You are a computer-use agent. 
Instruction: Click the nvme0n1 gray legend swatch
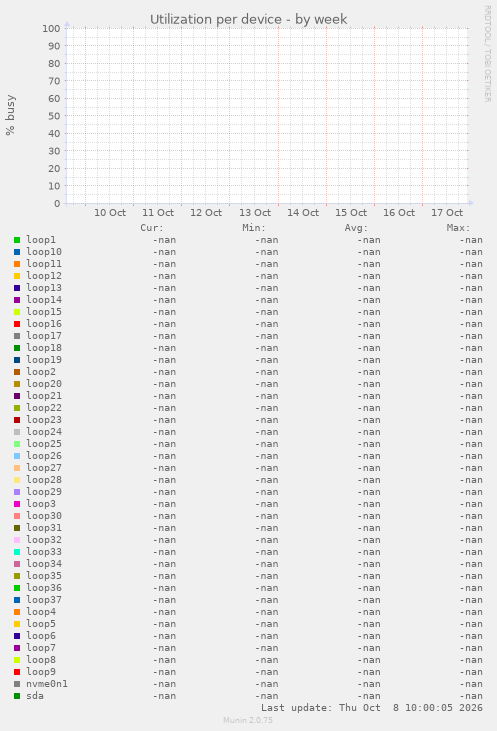tap(17, 684)
